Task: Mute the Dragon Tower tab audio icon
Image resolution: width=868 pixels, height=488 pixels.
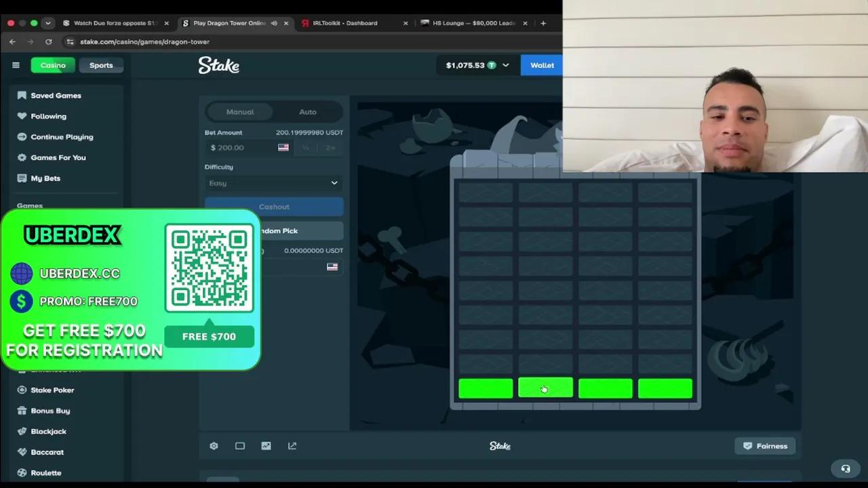Action: (274, 23)
